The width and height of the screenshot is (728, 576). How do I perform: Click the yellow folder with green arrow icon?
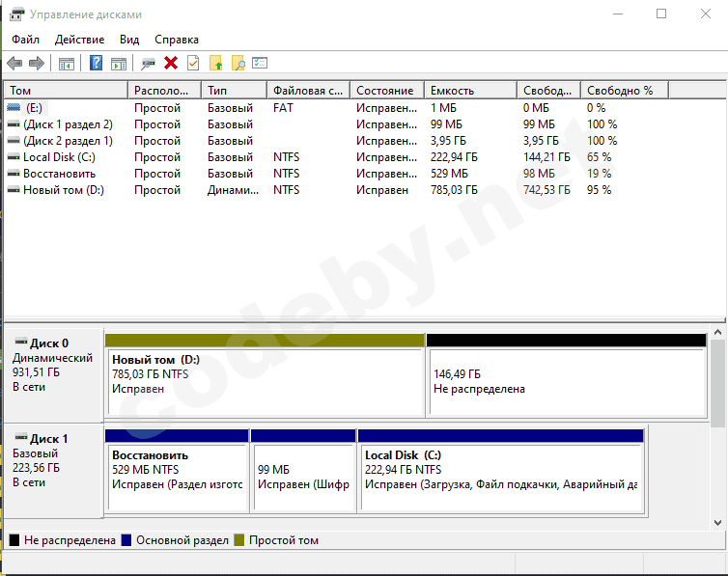(216, 63)
